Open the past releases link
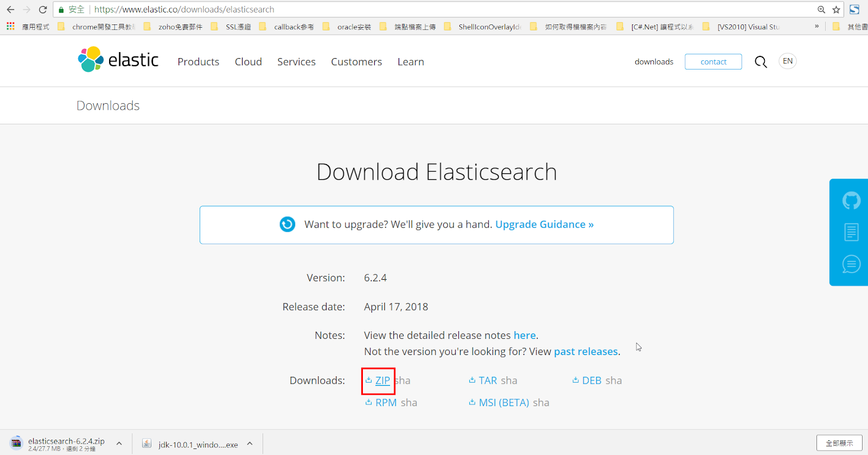The image size is (868, 455). pyautogui.click(x=586, y=351)
